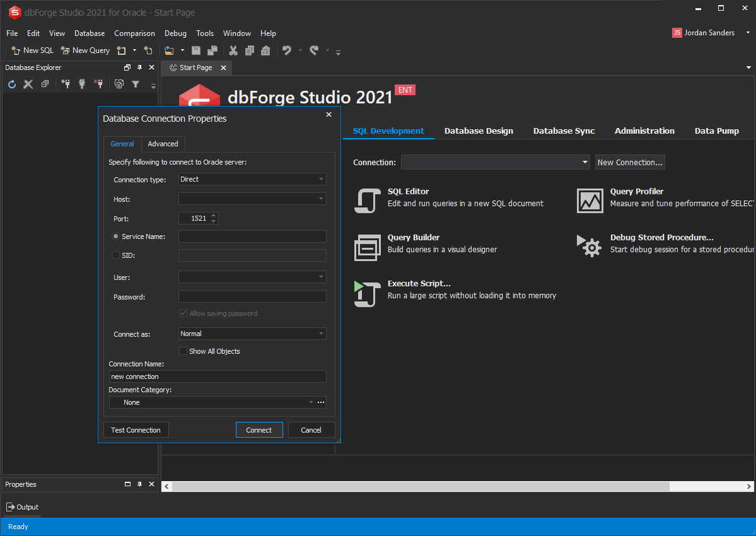Increase Port value with the stepper

point(212,215)
